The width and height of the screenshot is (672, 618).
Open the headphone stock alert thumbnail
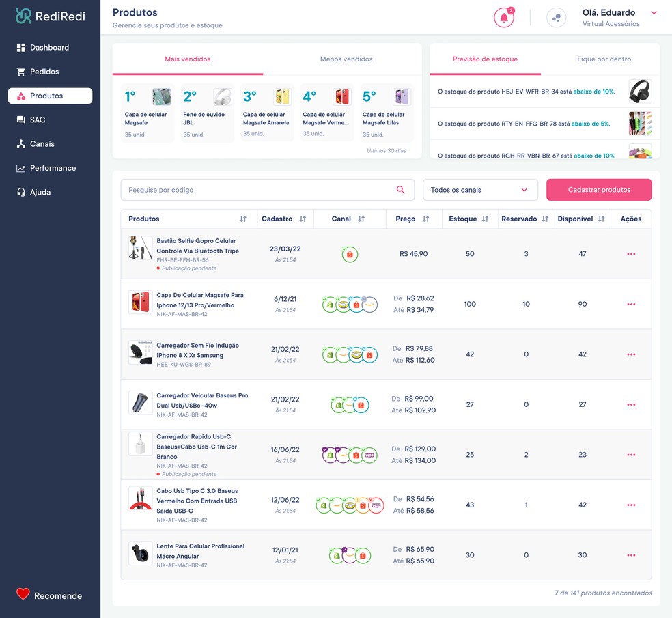point(639,92)
